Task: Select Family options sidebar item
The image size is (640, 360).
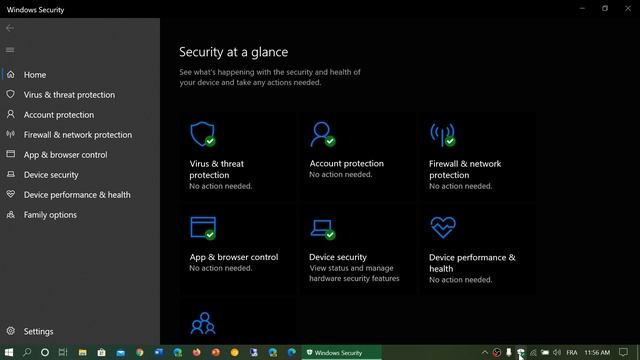Action: click(80, 215)
